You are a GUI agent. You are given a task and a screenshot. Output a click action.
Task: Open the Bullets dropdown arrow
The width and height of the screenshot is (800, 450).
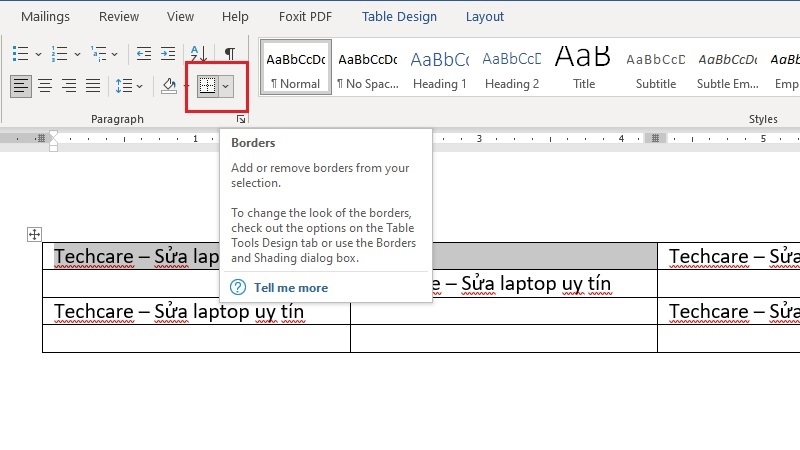point(38,54)
